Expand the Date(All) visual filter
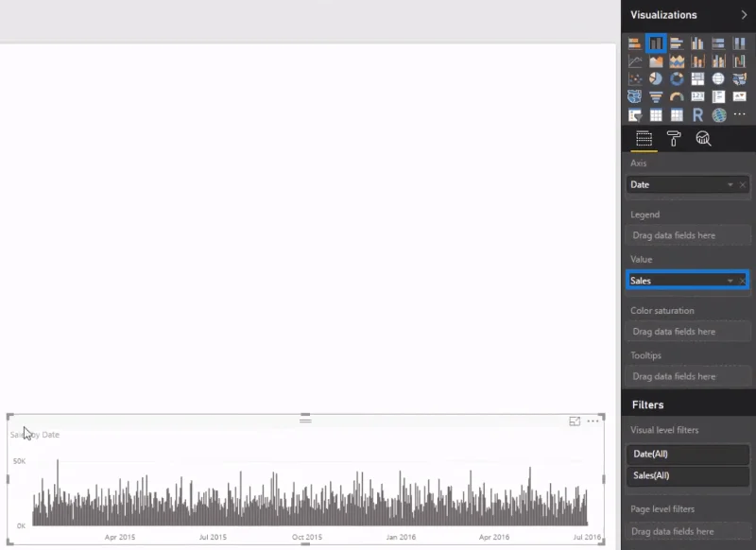The image size is (756, 550). coord(687,454)
